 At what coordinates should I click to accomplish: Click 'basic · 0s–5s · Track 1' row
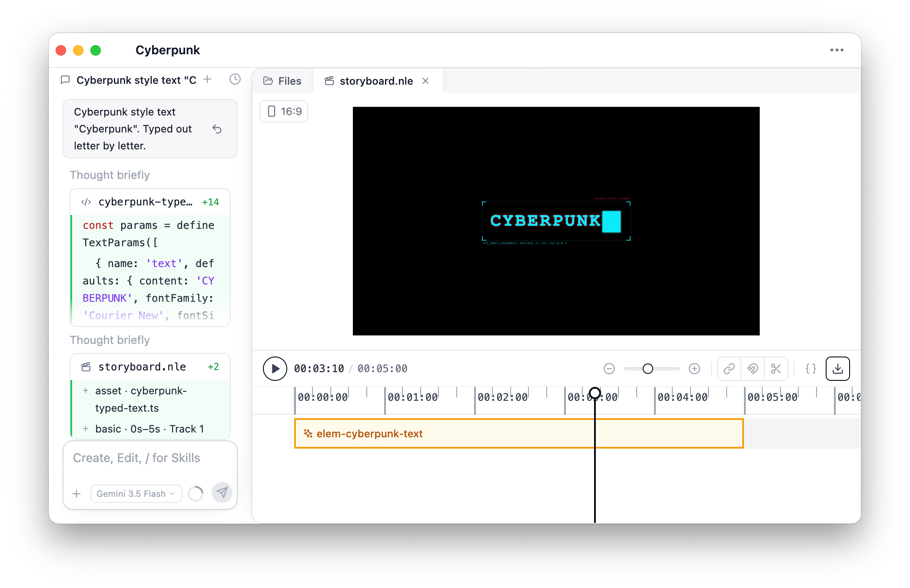click(149, 429)
